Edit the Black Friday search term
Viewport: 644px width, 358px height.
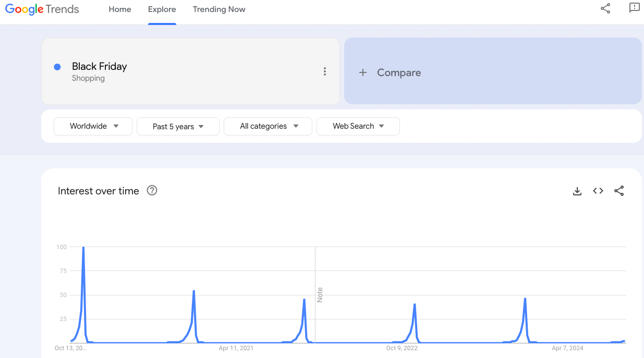(100, 67)
